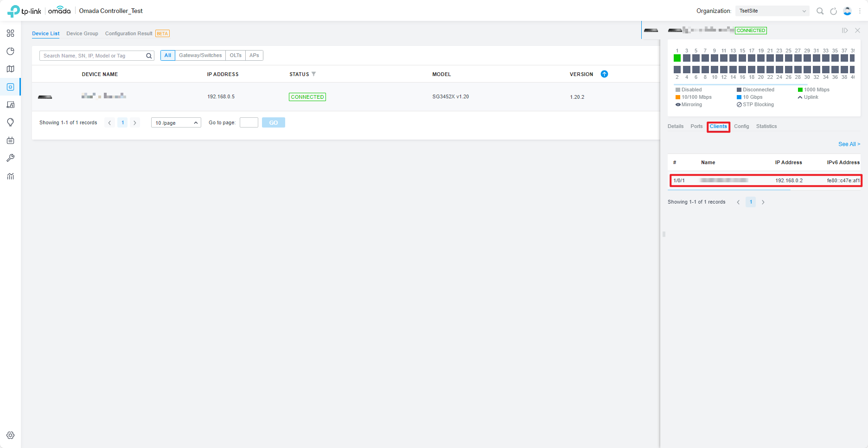Open global Settings via the gear icon
The height and width of the screenshot is (448, 868).
pos(10,435)
